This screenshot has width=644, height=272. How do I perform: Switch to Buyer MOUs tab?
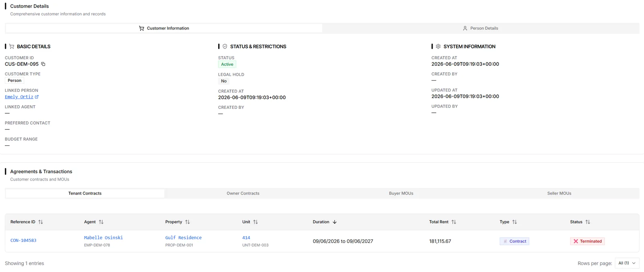(401, 193)
